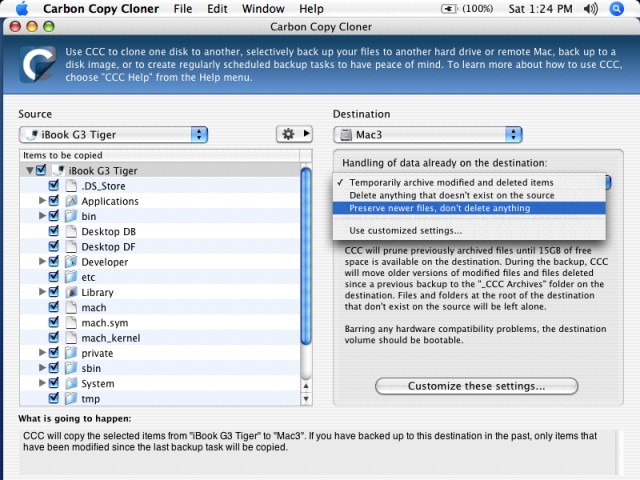Expand the sbin folder
Screen dimensions: 640x480
point(42,367)
